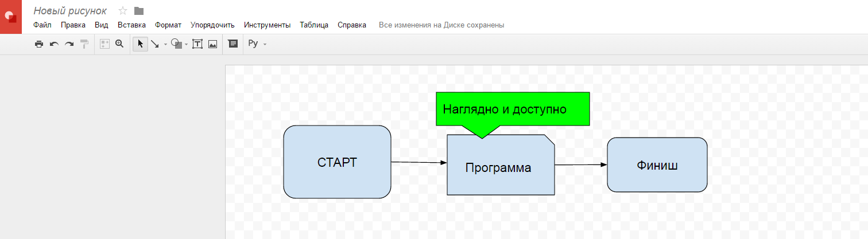
Task: Open the Инструменты menu
Action: point(267,25)
